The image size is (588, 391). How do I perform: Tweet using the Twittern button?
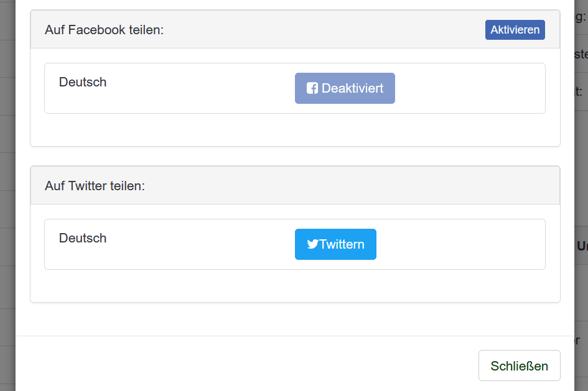pos(335,244)
